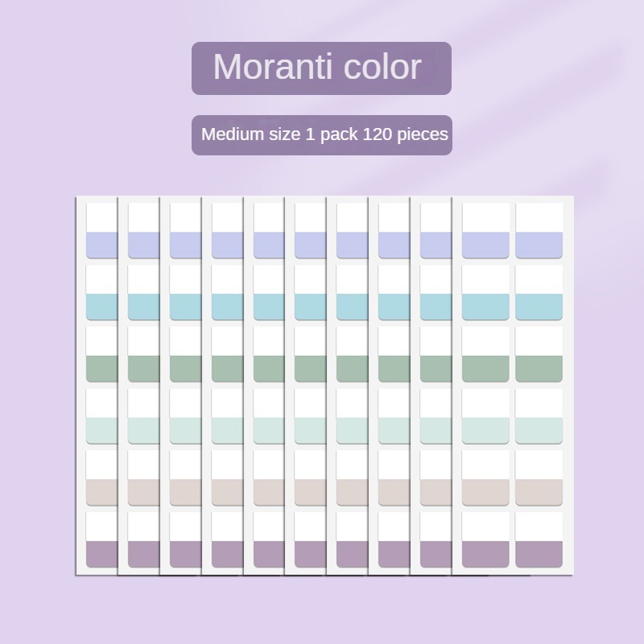Select lavender tab in far-right column
Screen dimensions: 644x644
tap(539, 245)
